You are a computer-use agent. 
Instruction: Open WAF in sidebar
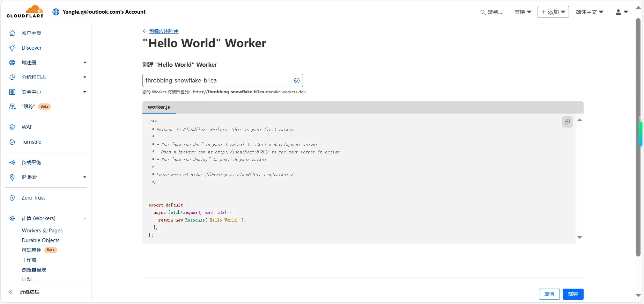(27, 127)
